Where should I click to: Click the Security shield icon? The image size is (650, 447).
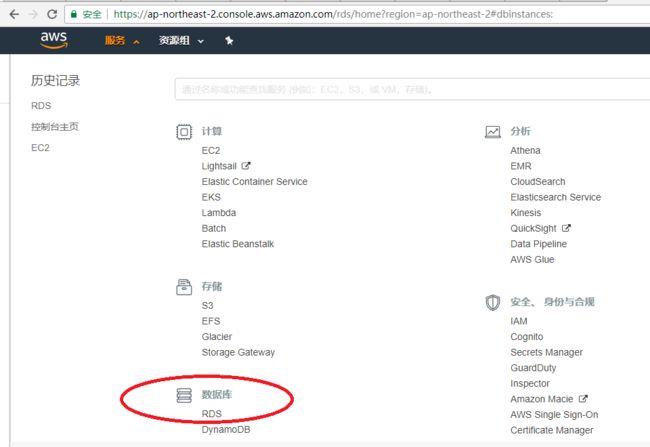pyautogui.click(x=493, y=302)
